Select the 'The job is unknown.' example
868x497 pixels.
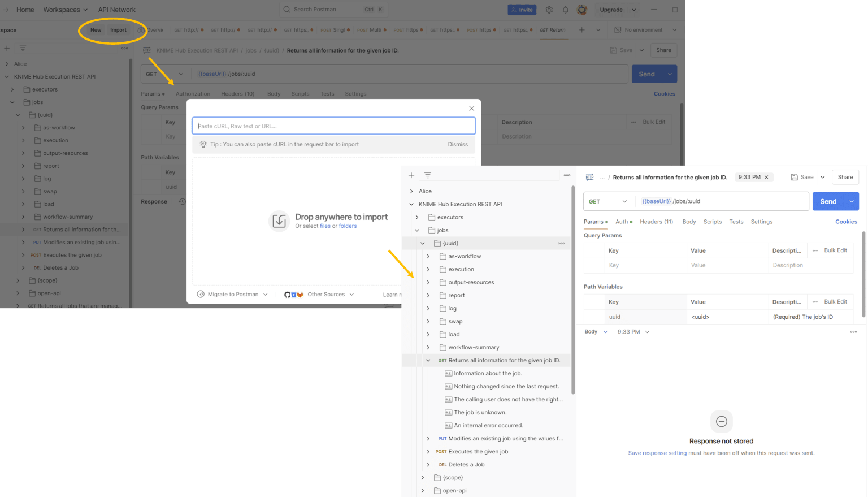tap(480, 412)
